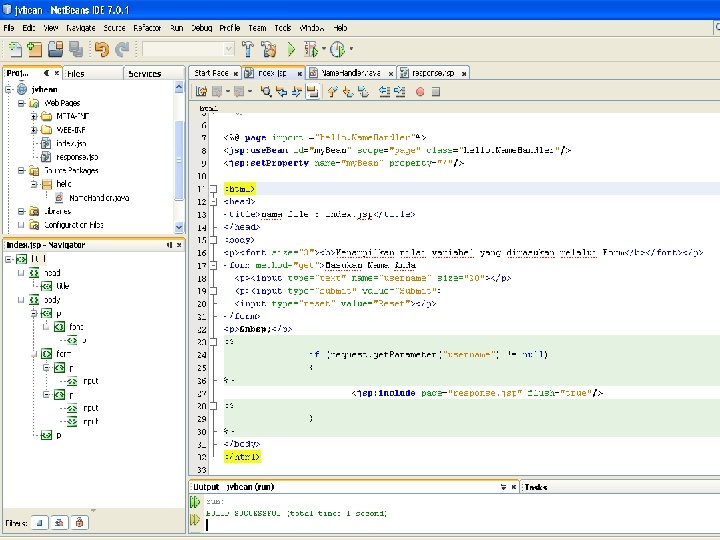Click the Build Project hammer icon
The image size is (720, 540).
click(247, 49)
